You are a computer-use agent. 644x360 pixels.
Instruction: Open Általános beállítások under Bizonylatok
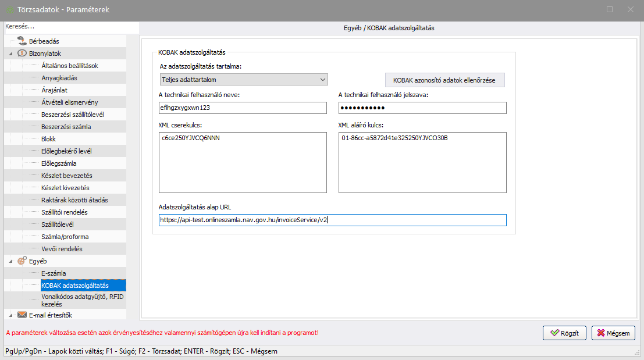[x=70, y=66]
